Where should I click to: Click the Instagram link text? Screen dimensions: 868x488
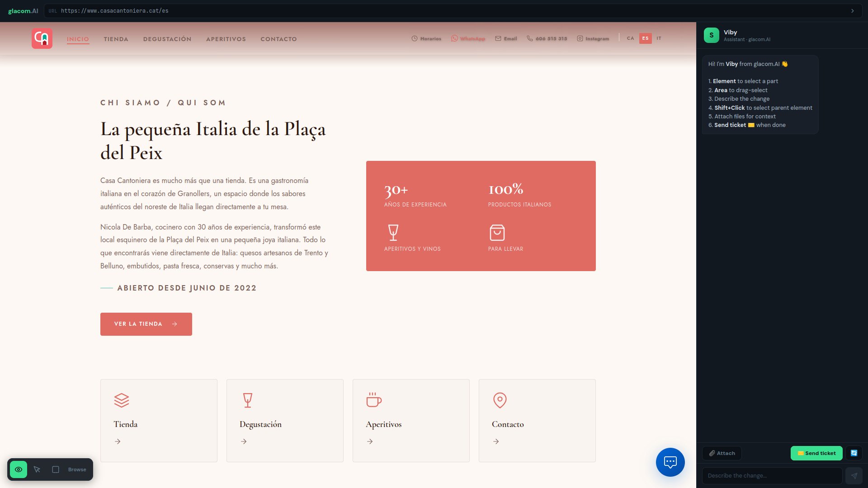(597, 39)
